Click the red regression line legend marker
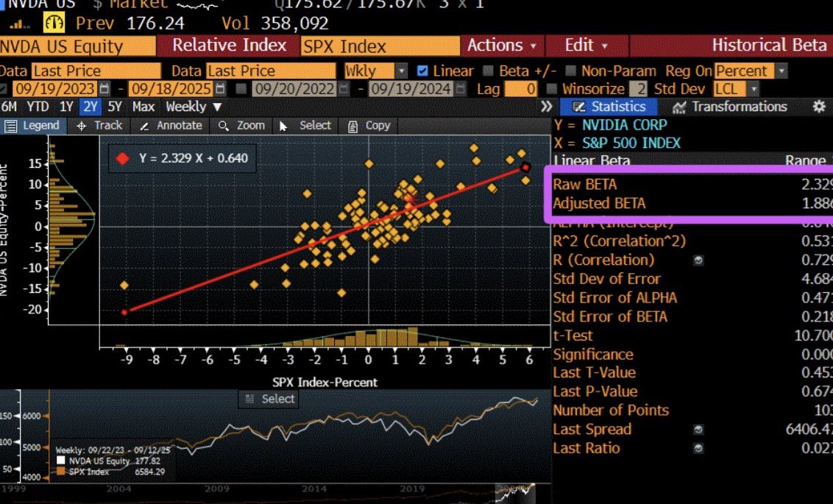The image size is (833, 504). tap(123, 157)
